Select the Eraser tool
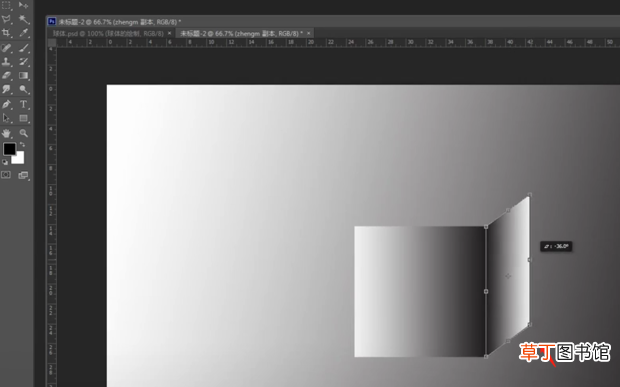Screen dimensions: 620x387 point(6,75)
